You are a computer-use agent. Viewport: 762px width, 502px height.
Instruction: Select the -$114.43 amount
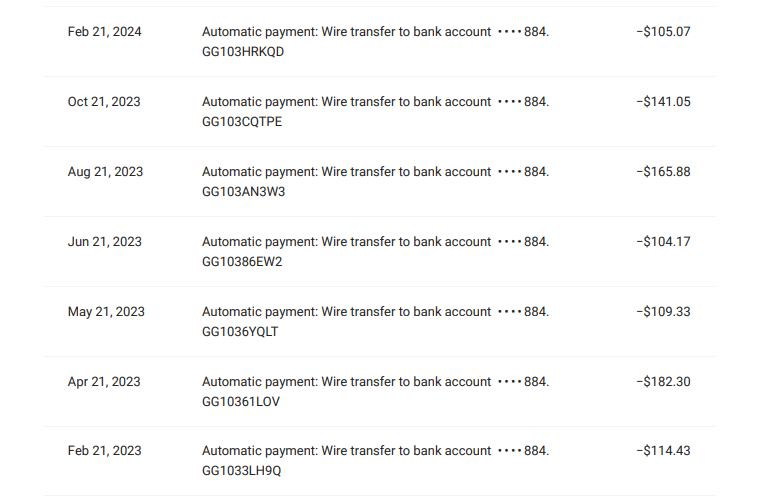click(x=663, y=451)
